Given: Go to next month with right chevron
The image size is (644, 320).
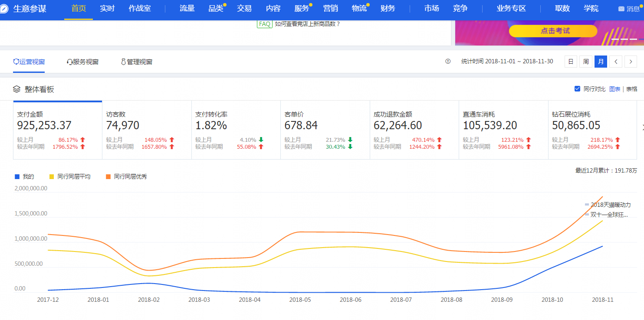Looking at the screenshot, I should click(x=631, y=62).
